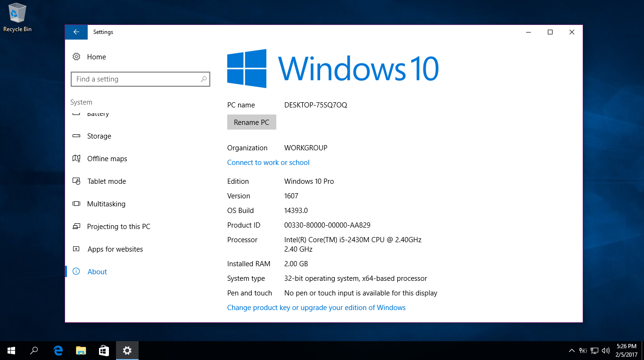The width and height of the screenshot is (644, 360).
Task: Click the System section heading
Action: (x=81, y=102)
